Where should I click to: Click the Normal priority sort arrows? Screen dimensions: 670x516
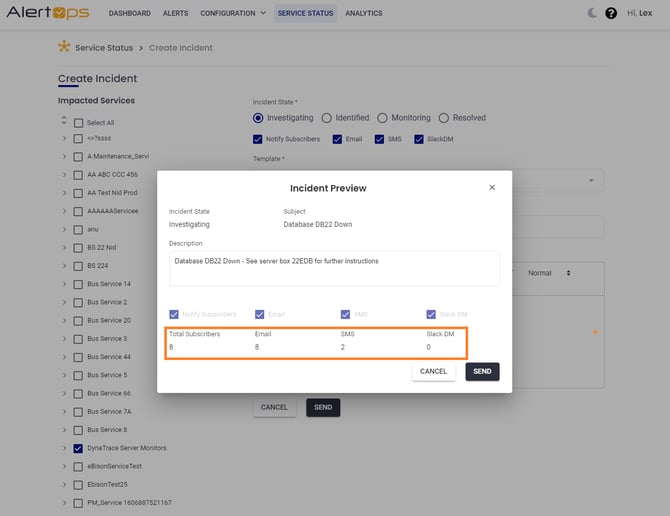coord(569,273)
